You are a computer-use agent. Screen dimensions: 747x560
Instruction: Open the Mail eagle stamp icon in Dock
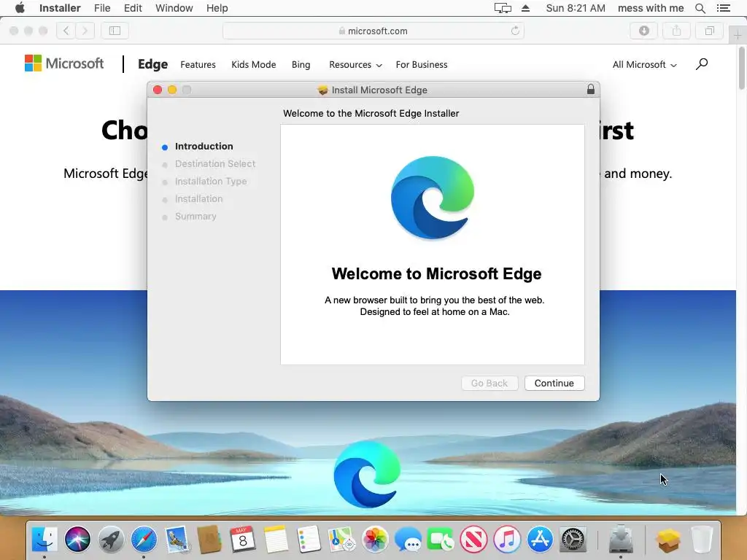tap(177, 540)
